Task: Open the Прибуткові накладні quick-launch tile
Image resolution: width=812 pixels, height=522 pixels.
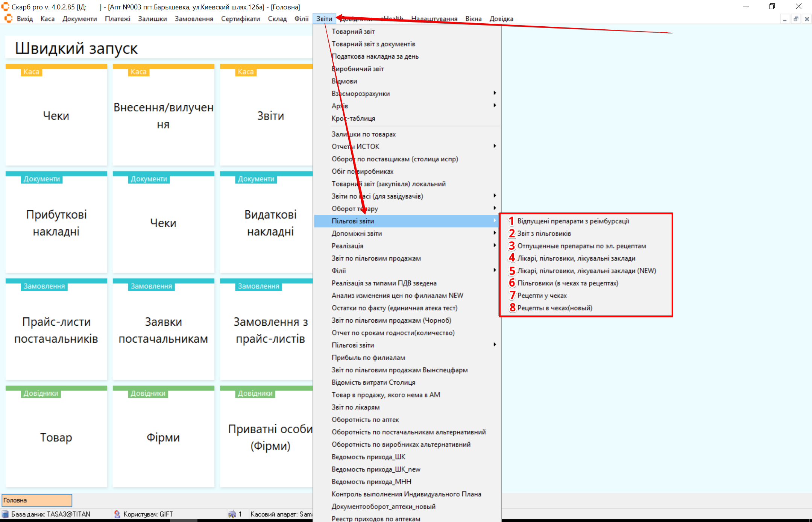Action: (x=56, y=223)
